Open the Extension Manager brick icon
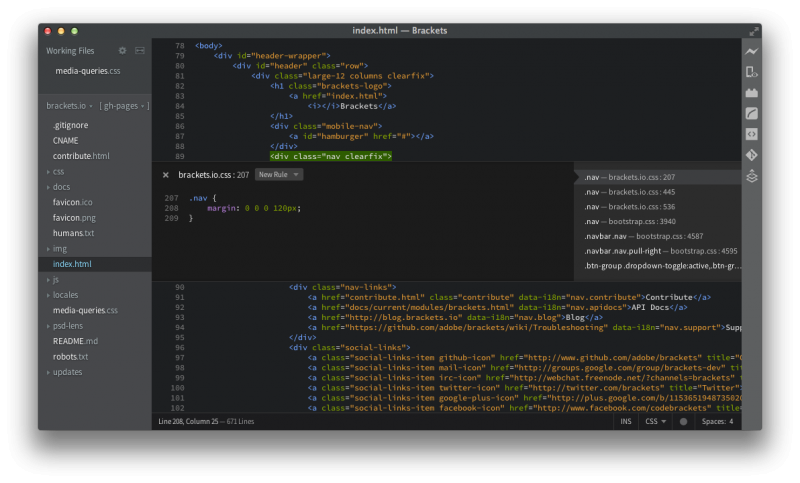This screenshot has height=483, width=800. [752, 93]
